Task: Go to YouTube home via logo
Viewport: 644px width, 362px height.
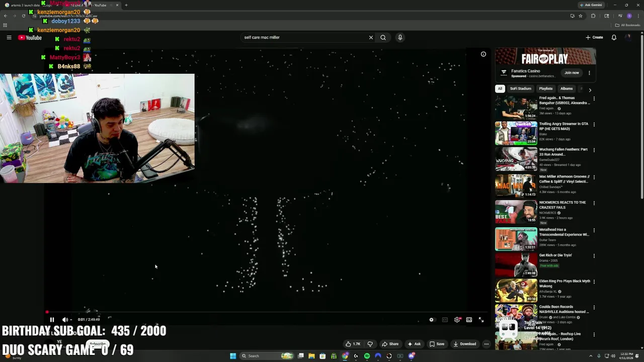Action: (30, 38)
